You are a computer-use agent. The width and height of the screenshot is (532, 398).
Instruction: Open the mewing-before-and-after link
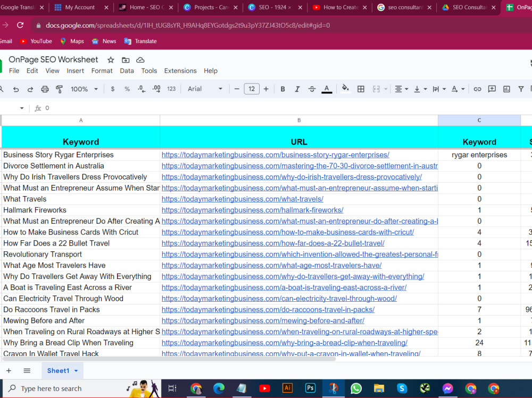pyautogui.click(x=263, y=321)
